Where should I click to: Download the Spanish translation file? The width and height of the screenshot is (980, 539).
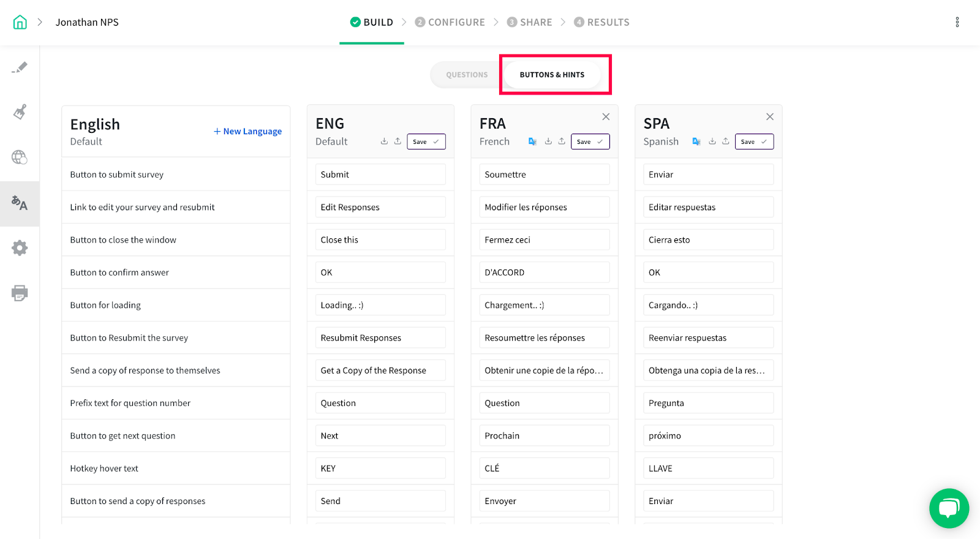712,141
